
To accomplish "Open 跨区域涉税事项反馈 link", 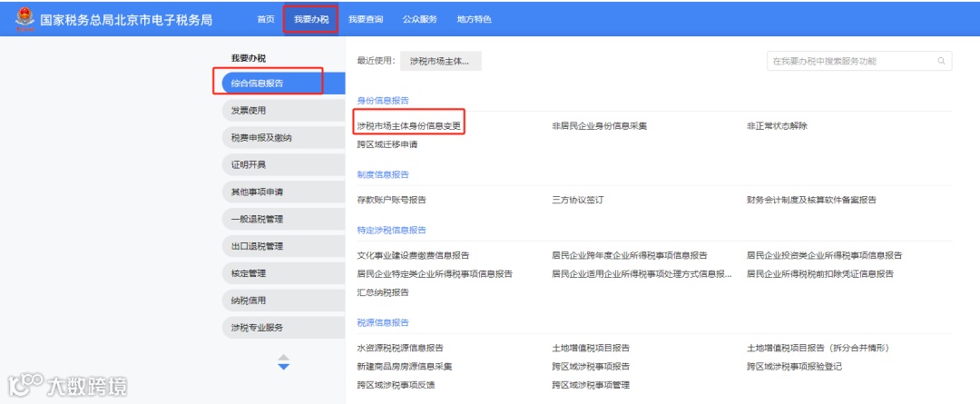I will click(x=397, y=385).
